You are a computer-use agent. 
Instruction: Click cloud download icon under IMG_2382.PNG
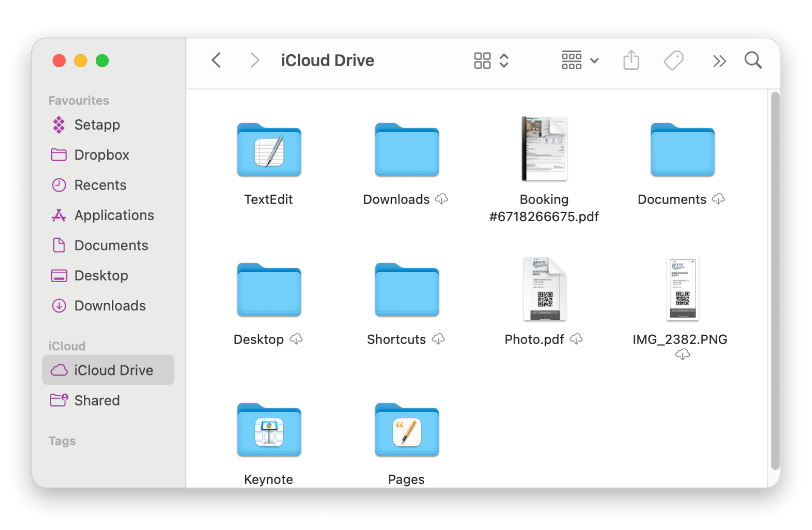682,355
